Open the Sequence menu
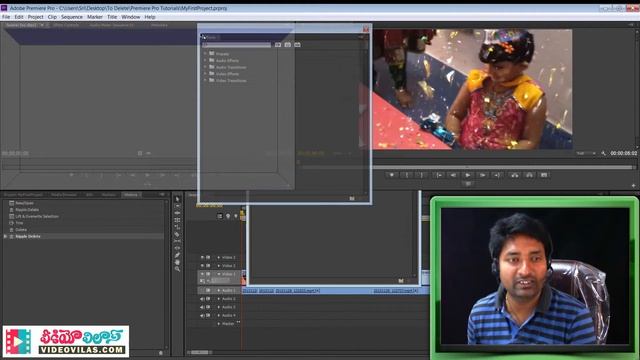Viewport: 640px width, 360px height. coord(72,17)
